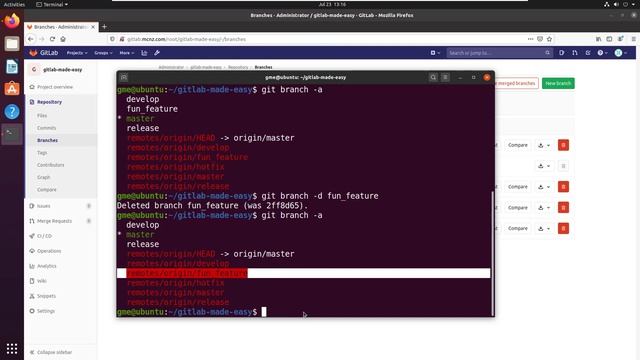Image resolution: width=640 pixels, height=360 pixels.
Task: Collapse the GitLab sidebar
Action: coord(51,352)
